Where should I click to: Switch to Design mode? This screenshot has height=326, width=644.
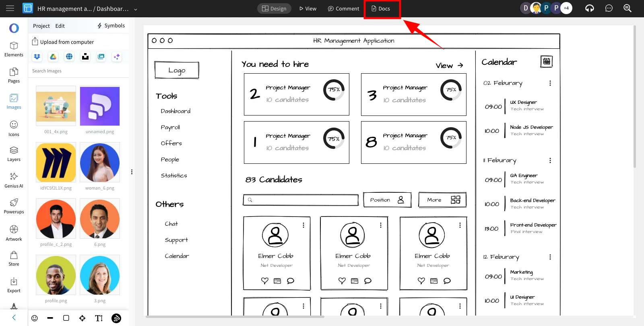274,8
